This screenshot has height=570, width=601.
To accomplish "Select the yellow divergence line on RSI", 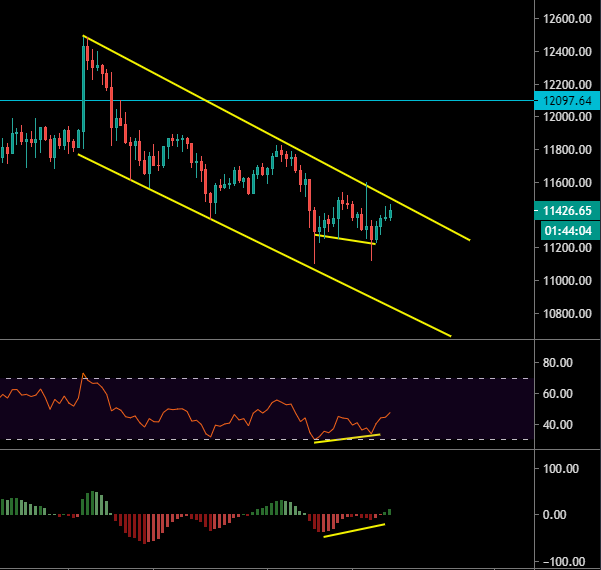I will [x=345, y=438].
